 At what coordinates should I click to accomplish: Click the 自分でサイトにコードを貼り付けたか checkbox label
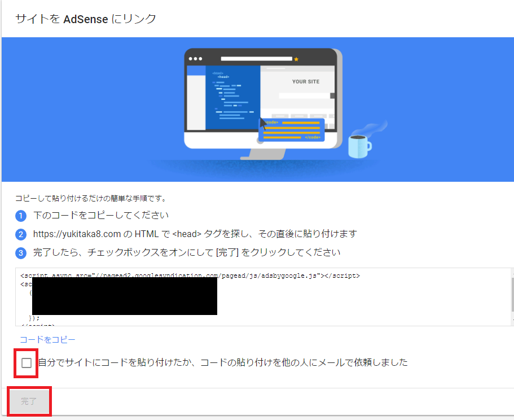tap(222, 362)
